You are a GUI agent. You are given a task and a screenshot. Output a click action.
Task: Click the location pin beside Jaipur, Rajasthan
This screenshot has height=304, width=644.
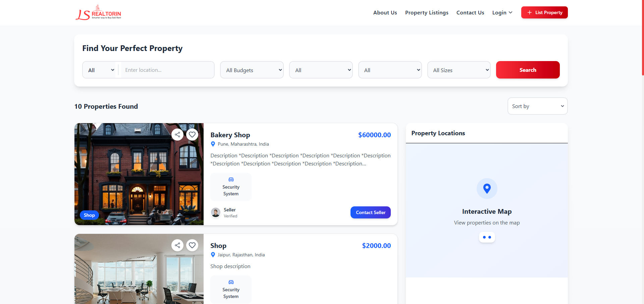click(213, 255)
